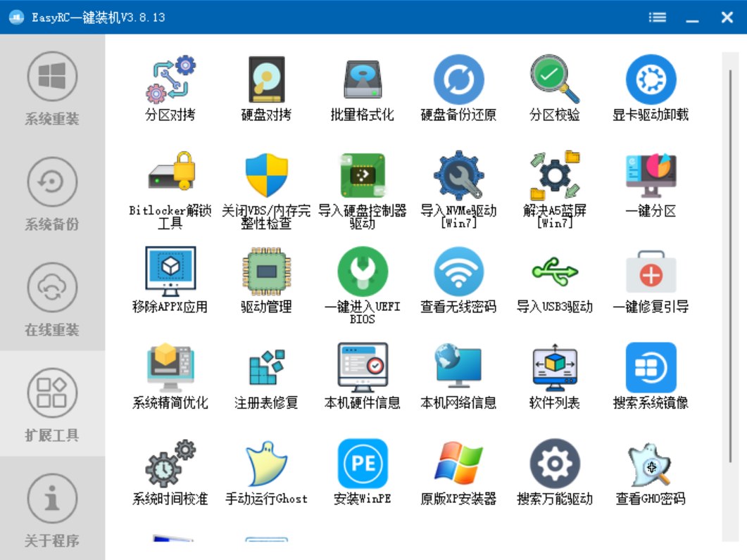Open the title bar list menu button
This screenshot has height=560, width=747.
pos(658,18)
